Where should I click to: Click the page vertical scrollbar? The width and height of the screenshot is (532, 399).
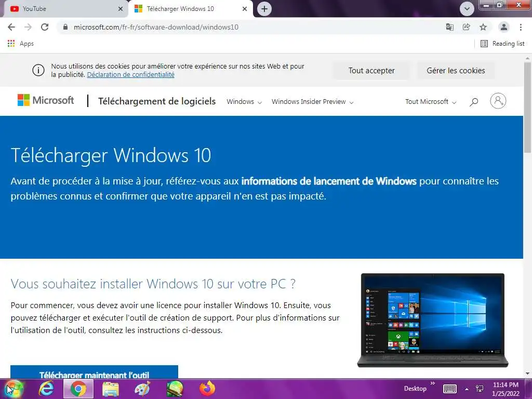[x=528, y=107]
